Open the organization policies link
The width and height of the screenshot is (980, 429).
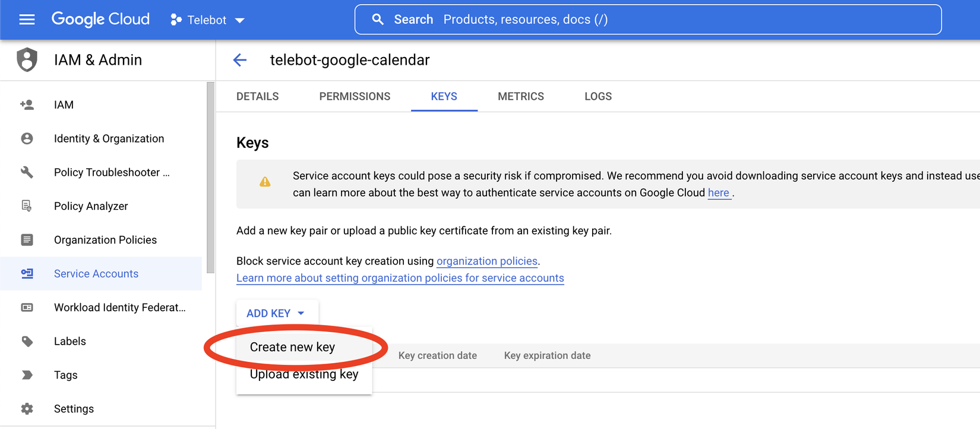[x=487, y=261]
